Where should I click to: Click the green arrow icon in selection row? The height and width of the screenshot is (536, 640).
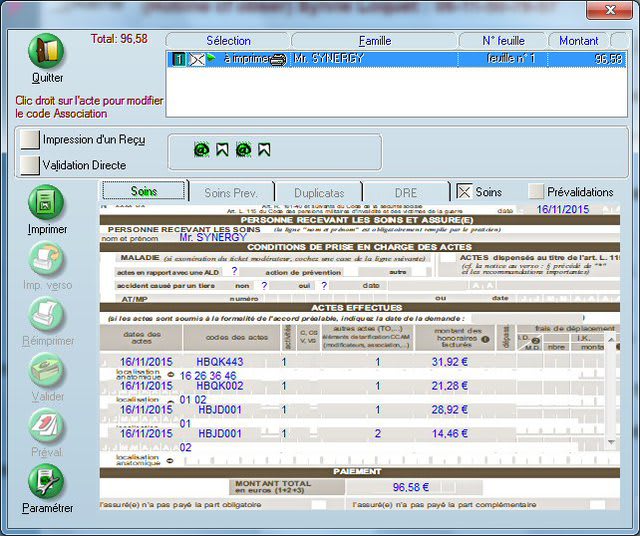pos(211,58)
